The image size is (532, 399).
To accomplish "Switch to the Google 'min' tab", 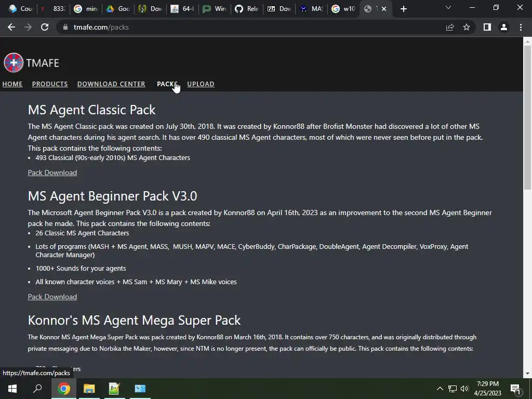I will tap(86, 9).
